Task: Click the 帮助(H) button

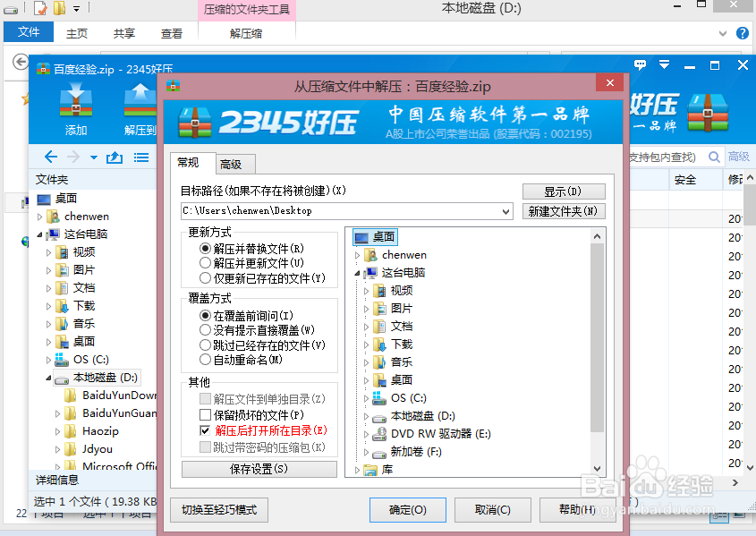Action: [577, 509]
